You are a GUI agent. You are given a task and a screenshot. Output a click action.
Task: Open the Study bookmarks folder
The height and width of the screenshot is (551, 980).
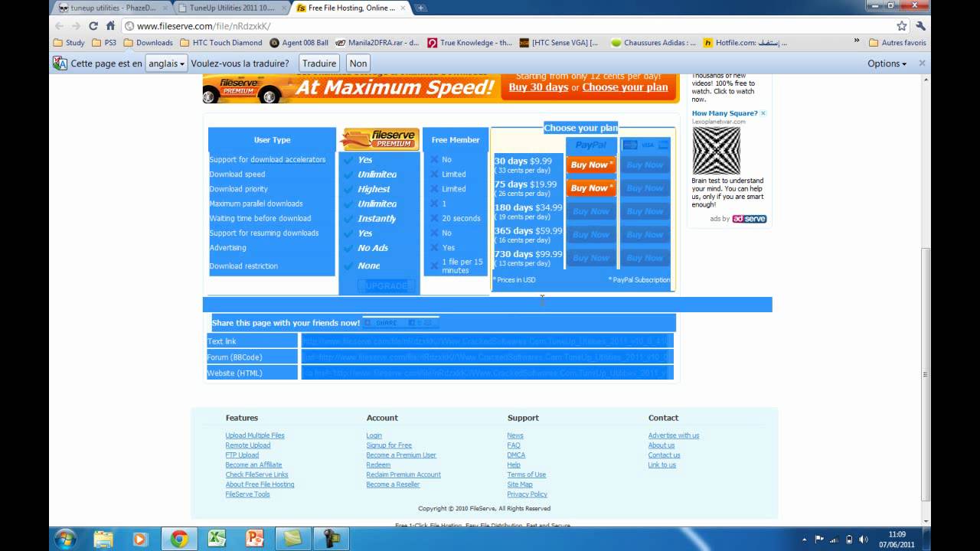[x=69, y=43]
